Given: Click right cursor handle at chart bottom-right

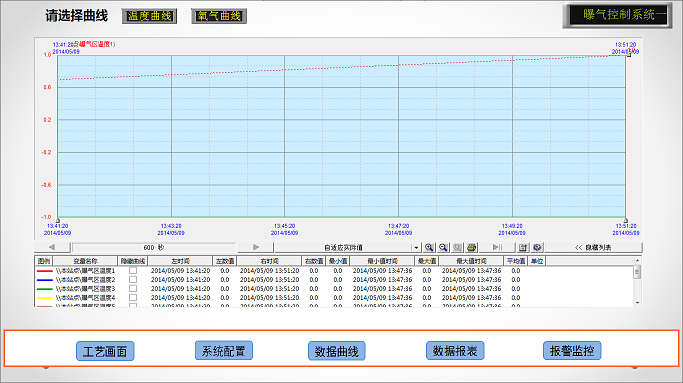Looking at the screenshot, I should click(626, 220).
